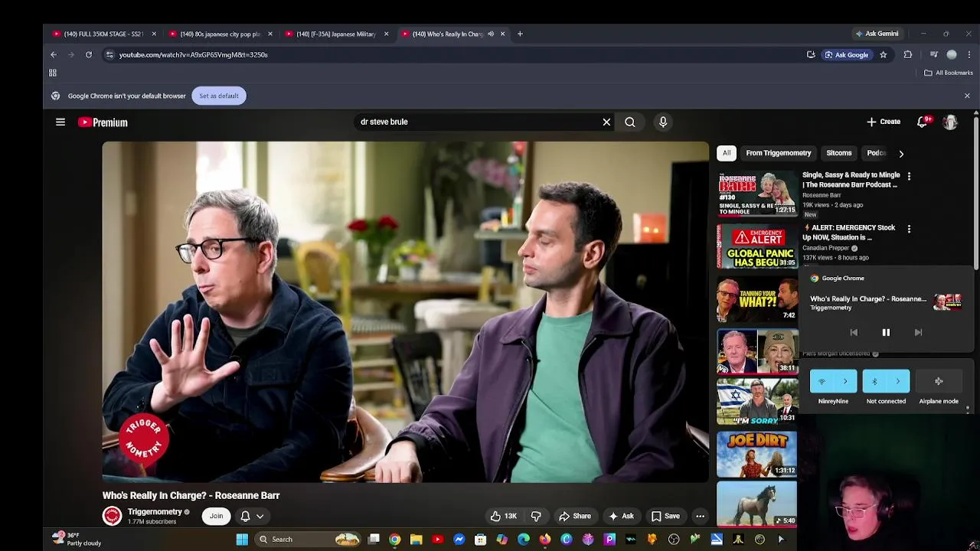Toggle Wi-Fi in quick settings
Viewport: 980px width, 551px height.
822,381
